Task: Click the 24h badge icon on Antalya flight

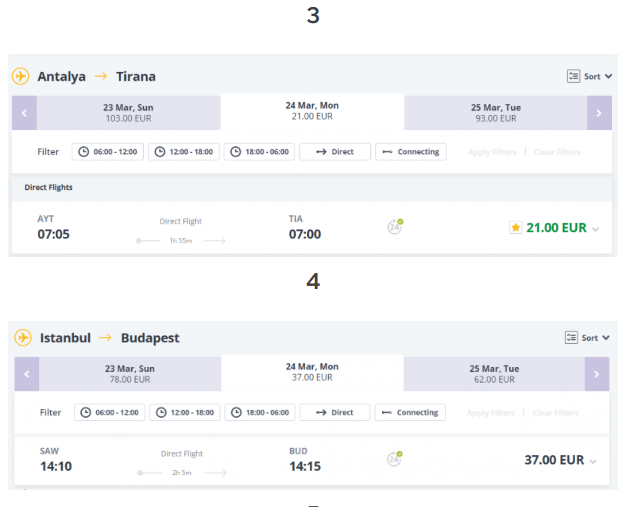Action: click(395, 227)
